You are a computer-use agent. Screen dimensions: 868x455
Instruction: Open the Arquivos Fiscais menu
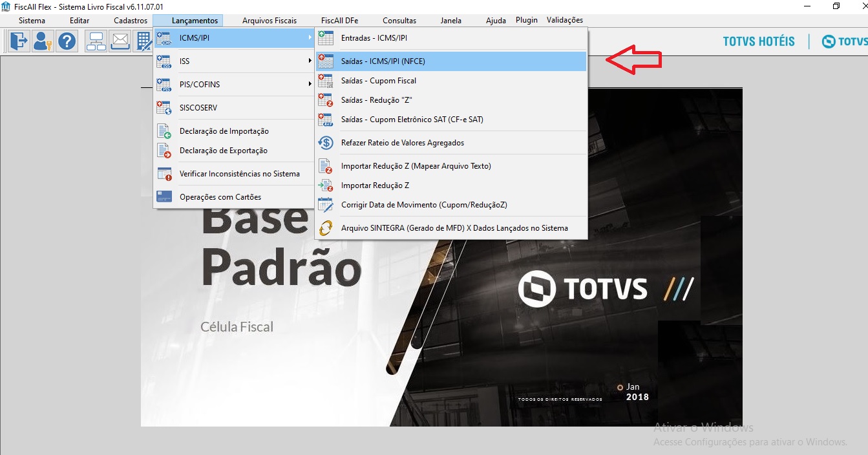point(270,21)
